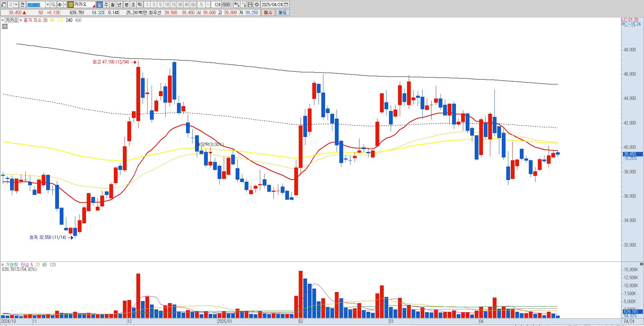Screen dimensions: 644x326
Task: Click the stock code input field 035720
Action: tap(36, 5)
